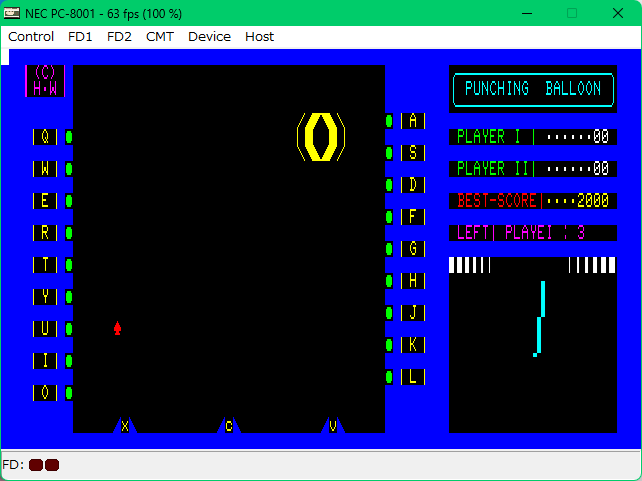Open the FD1 menu
Screen dimensions: 642x481
[x=80, y=36]
